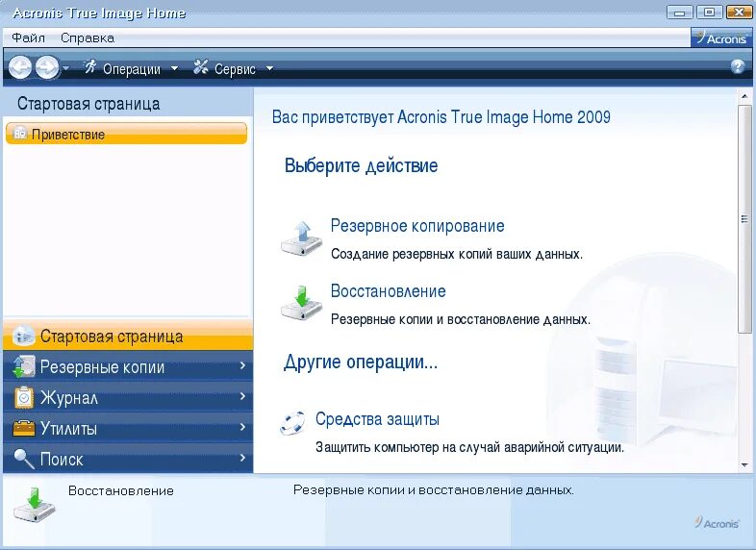Click 'Защитить компьютер на случай аварийной ситуации.' text
756x550 pixels.
pyautogui.click(x=469, y=447)
